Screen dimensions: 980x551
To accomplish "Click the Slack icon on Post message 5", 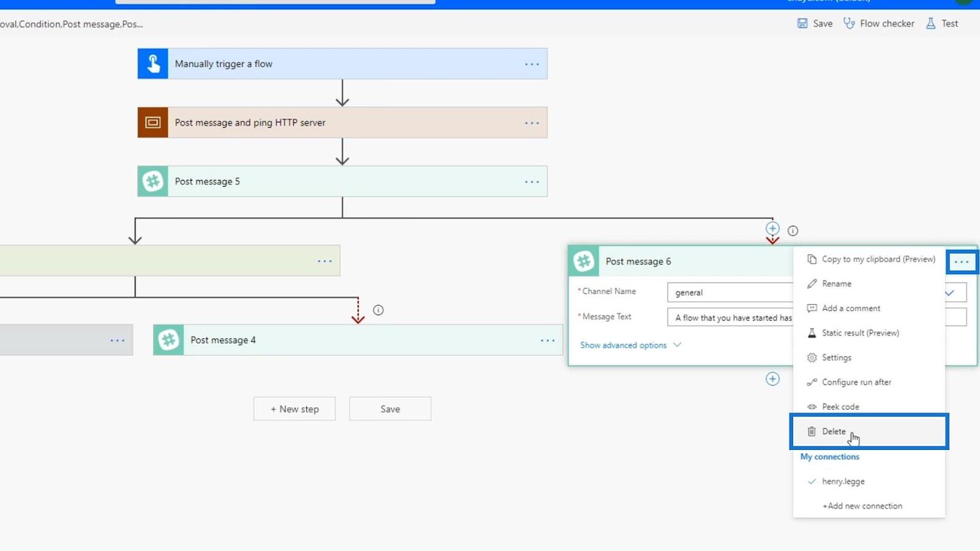I will 153,181.
